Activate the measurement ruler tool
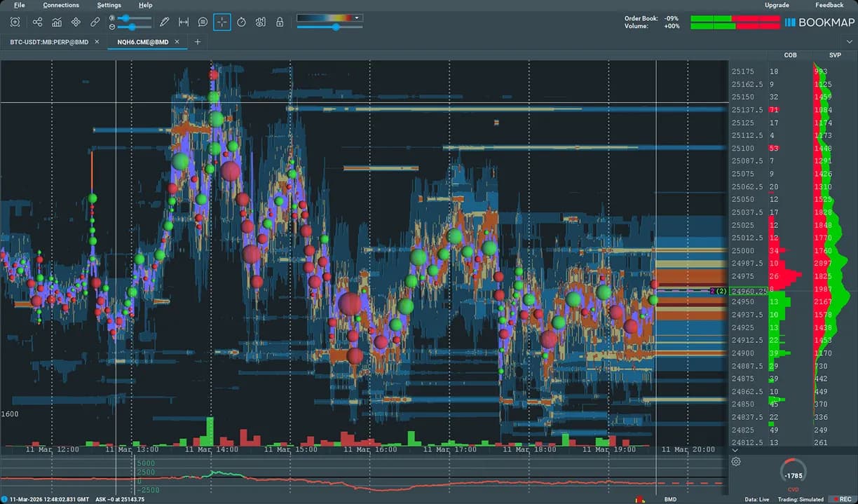This screenshot has width=858, height=504. point(184,22)
